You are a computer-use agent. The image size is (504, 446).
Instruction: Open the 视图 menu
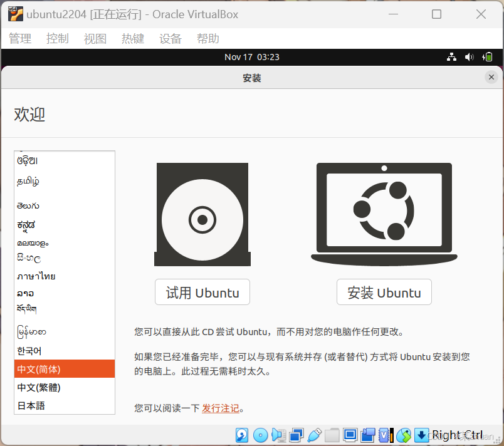pyautogui.click(x=95, y=39)
